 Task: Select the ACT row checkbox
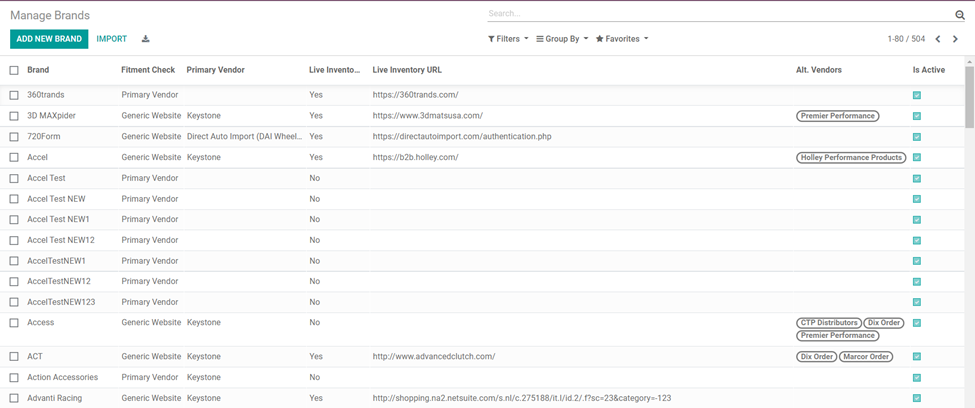(x=14, y=356)
